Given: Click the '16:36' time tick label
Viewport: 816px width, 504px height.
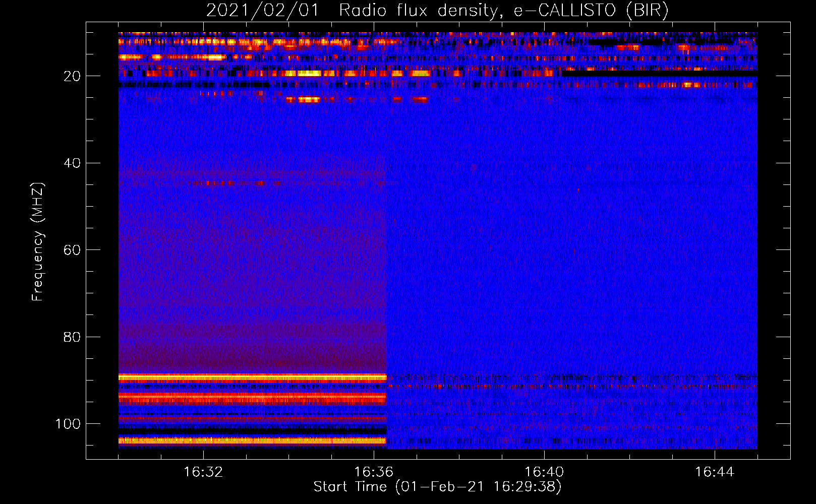Looking at the screenshot, I should [x=374, y=472].
